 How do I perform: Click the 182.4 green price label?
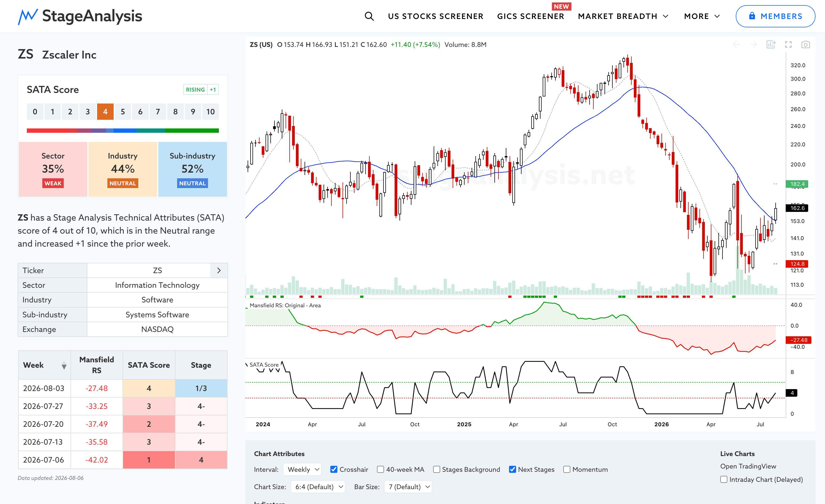pos(797,184)
